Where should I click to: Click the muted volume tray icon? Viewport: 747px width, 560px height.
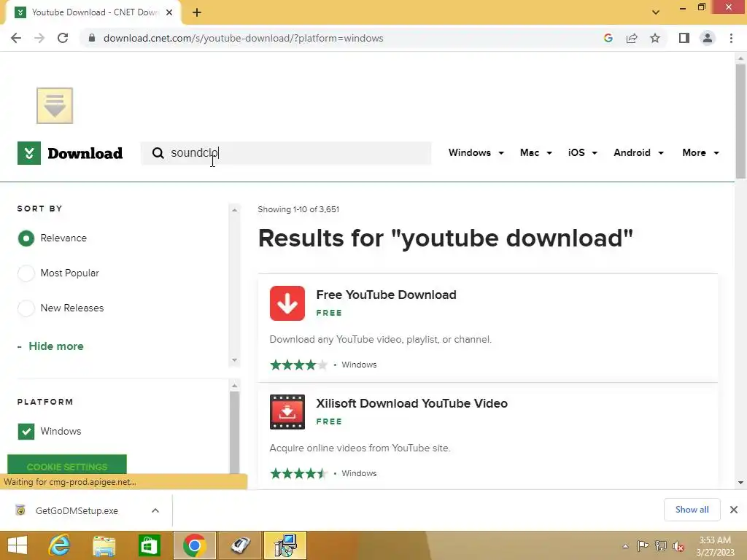[678, 545]
